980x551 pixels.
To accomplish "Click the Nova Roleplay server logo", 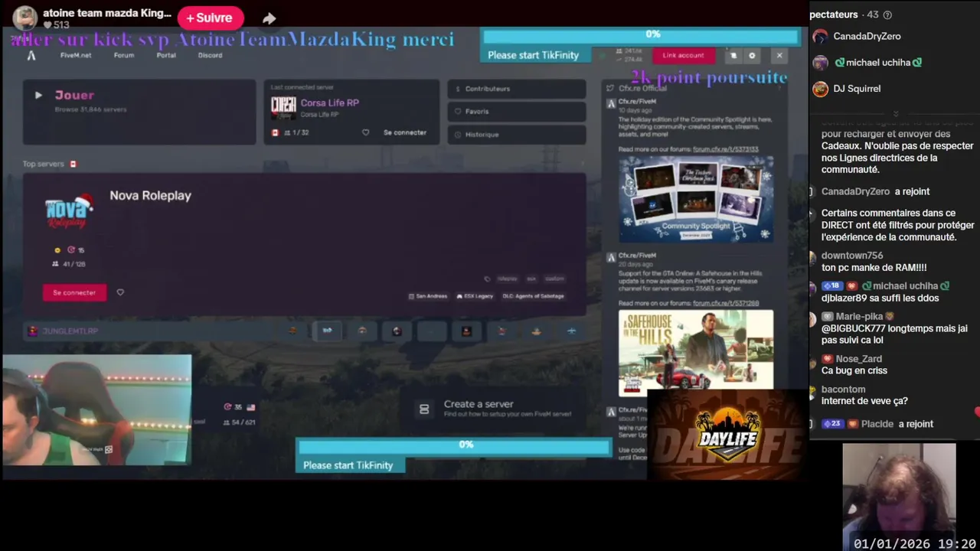I will (x=69, y=212).
